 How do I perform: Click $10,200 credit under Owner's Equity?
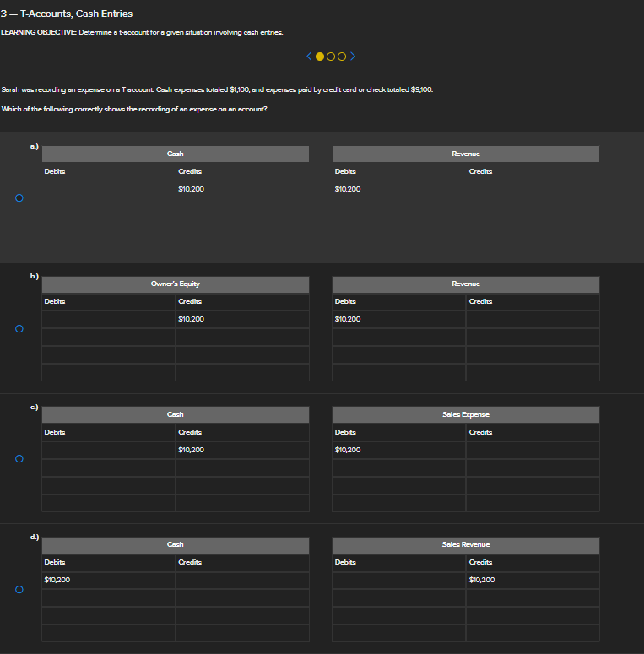(x=191, y=319)
